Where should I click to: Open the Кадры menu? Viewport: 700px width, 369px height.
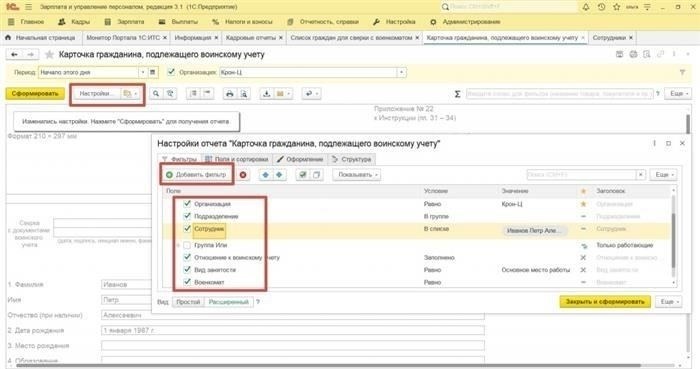point(74,21)
